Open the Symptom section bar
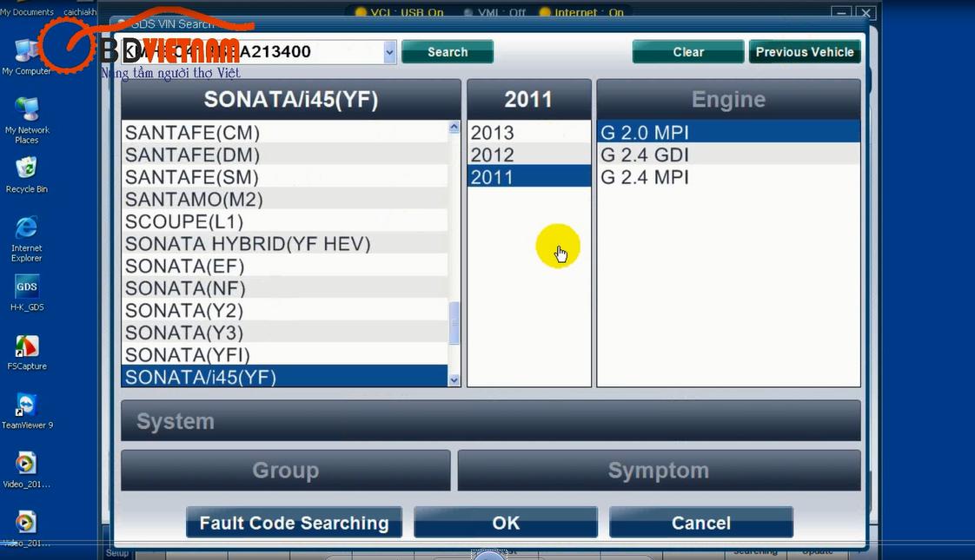 coord(659,471)
